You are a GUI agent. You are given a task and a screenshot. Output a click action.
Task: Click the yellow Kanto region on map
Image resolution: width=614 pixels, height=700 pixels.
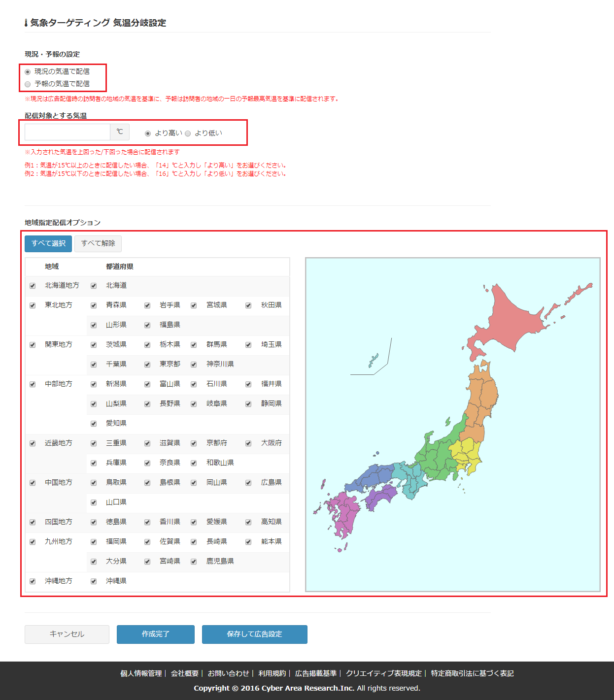466,454
